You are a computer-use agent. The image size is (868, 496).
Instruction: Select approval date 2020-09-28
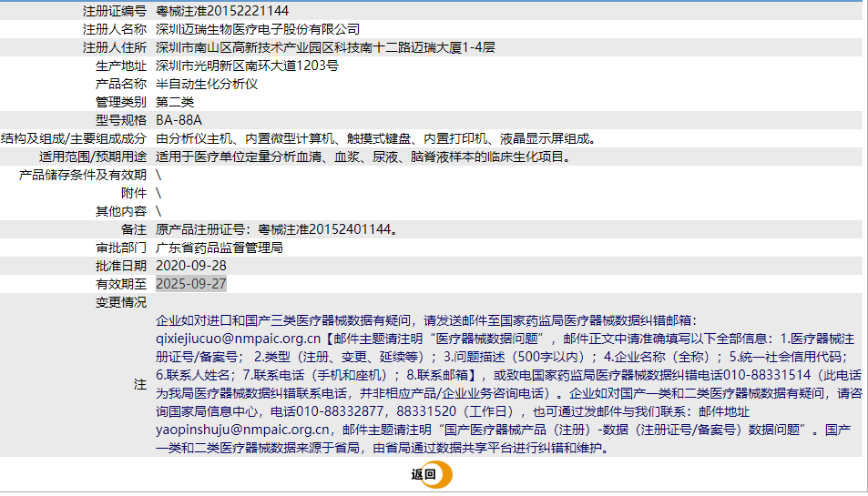(x=191, y=266)
